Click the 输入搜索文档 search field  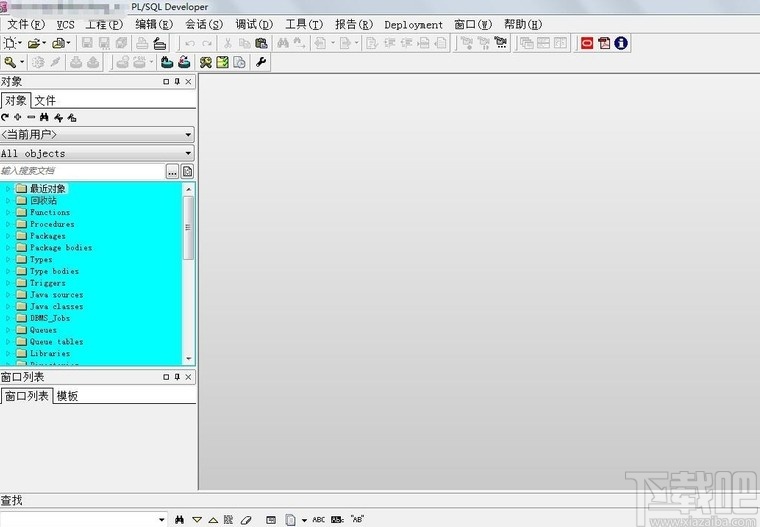(82, 171)
